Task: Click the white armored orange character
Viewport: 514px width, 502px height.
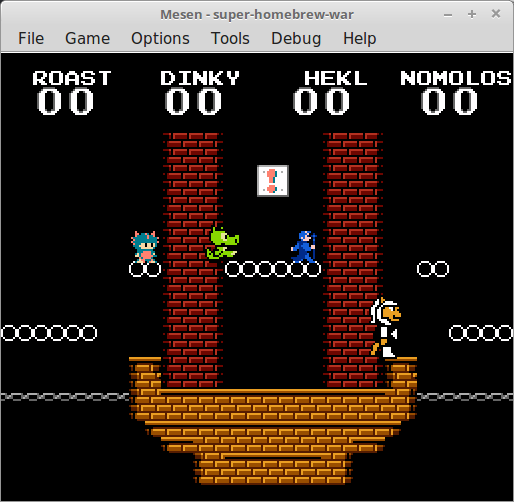Action: click(385, 328)
